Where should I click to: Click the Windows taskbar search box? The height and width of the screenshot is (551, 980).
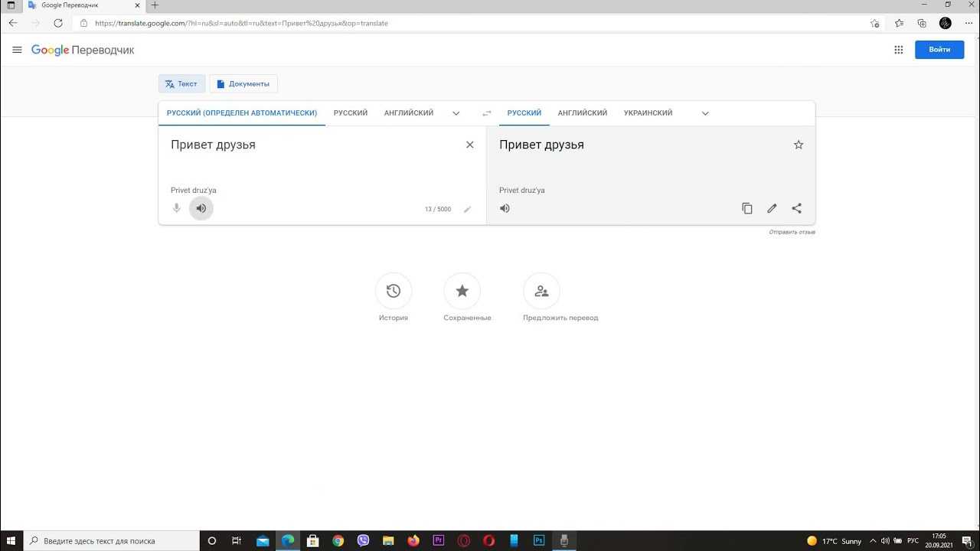[113, 540]
